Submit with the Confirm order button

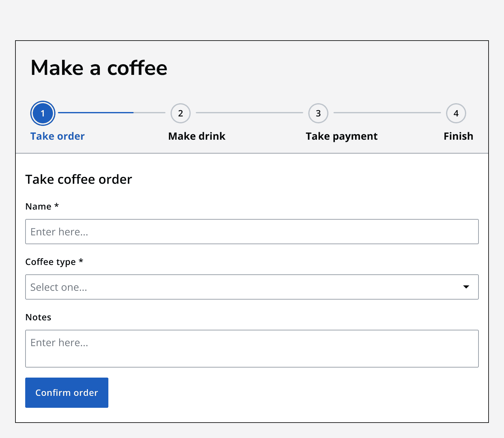click(x=67, y=393)
